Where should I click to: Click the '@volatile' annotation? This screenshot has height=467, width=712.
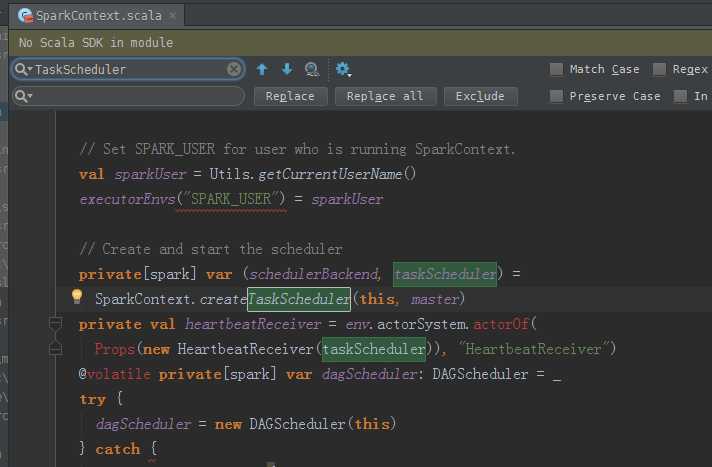114,374
